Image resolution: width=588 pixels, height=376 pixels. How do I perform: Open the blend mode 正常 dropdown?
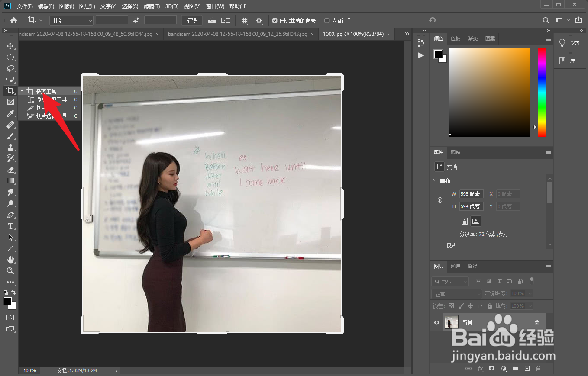(x=456, y=294)
